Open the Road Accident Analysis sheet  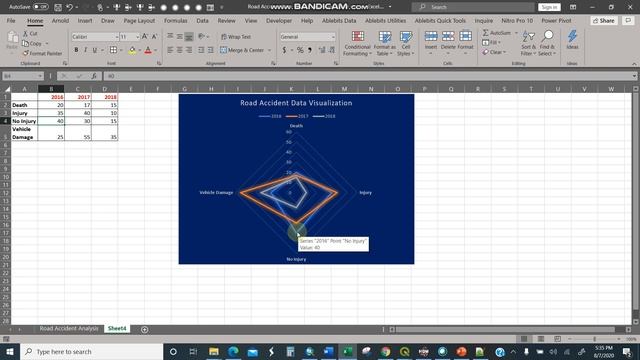(x=69, y=328)
